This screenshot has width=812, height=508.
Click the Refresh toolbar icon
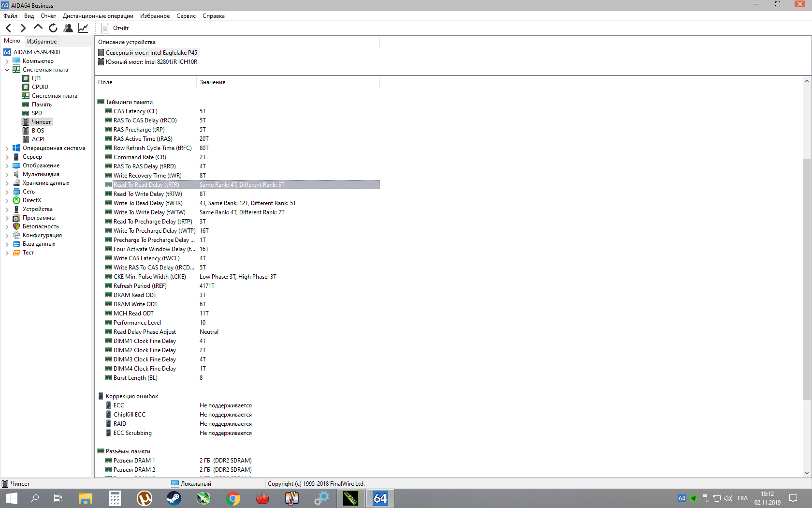click(x=53, y=28)
